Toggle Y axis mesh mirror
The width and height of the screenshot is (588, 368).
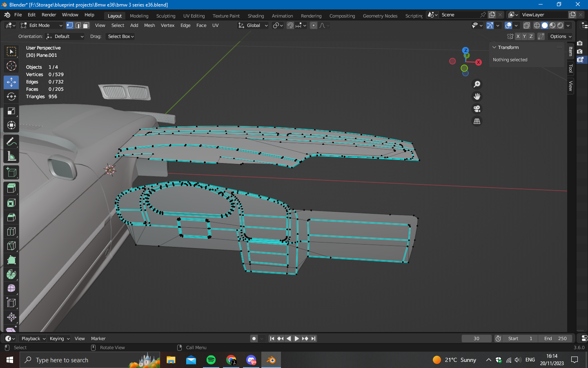(x=524, y=36)
